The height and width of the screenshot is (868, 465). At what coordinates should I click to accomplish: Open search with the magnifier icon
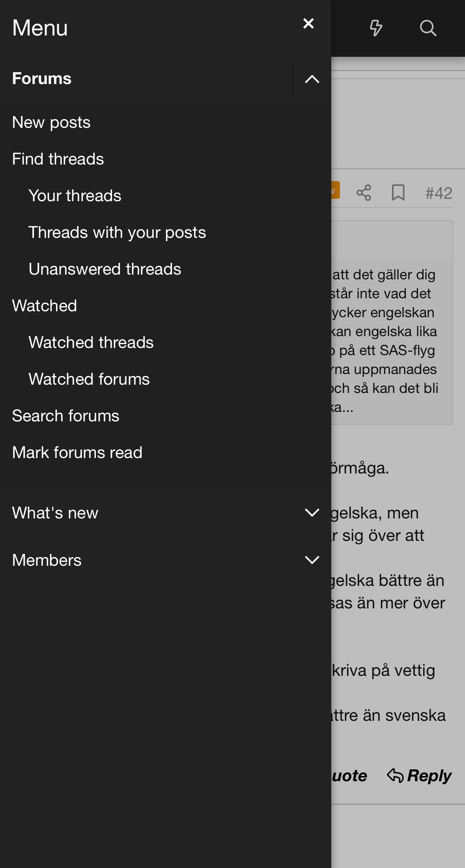coord(428,28)
